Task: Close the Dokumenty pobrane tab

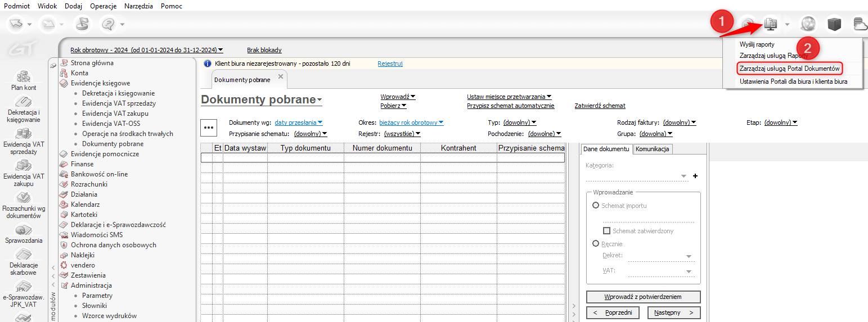Action: click(x=281, y=76)
